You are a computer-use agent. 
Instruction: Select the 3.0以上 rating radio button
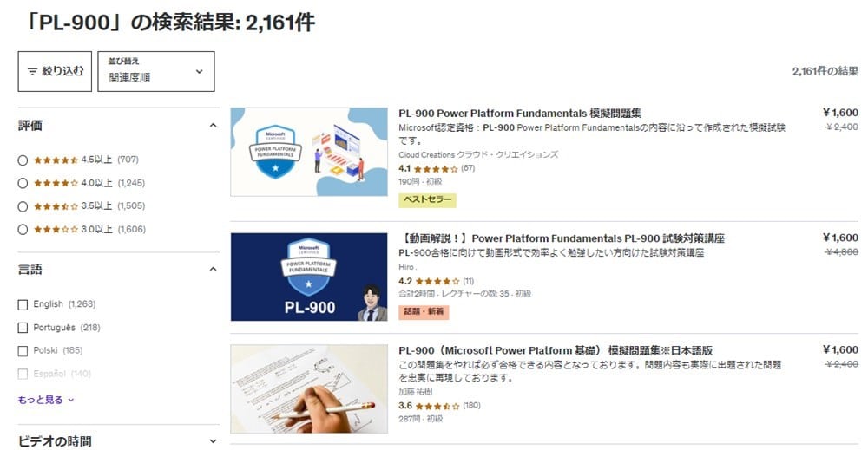23,230
